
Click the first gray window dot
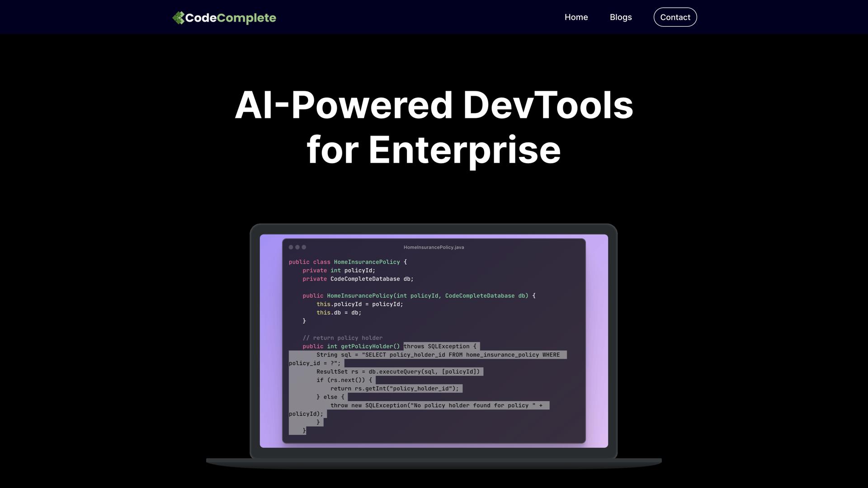coord(291,247)
